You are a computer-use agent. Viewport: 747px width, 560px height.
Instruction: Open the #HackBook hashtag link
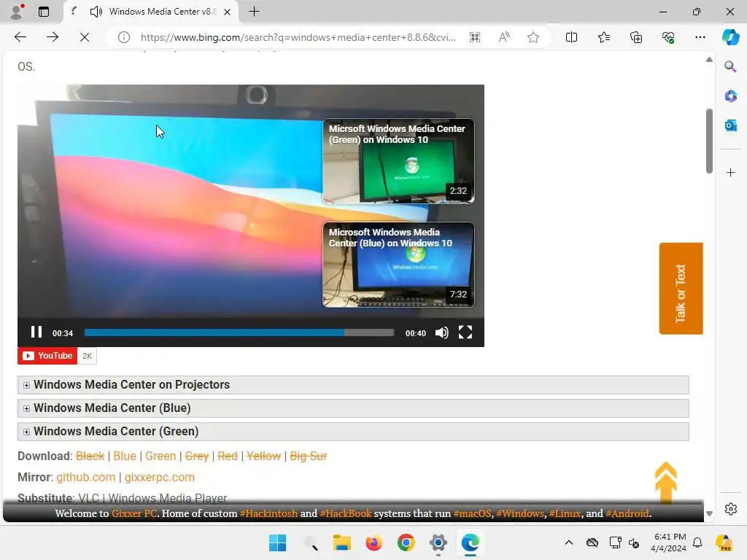[x=345, y=513]
